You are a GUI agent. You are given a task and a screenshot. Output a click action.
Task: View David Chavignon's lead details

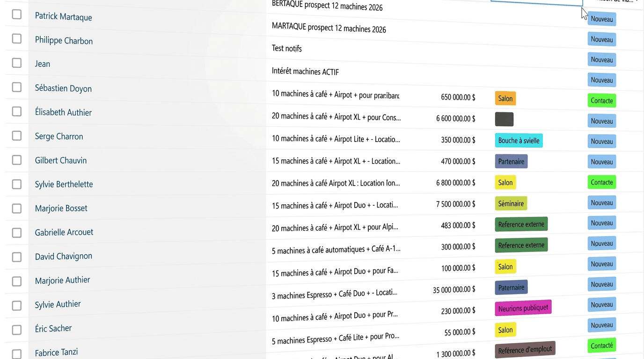[x=64, y=256]
